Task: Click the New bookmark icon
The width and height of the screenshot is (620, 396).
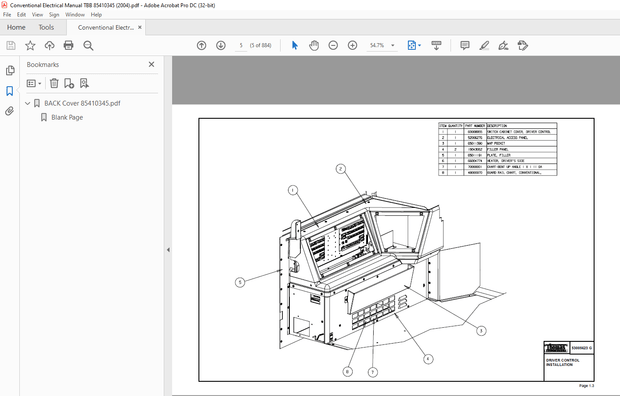Action: 69,83
